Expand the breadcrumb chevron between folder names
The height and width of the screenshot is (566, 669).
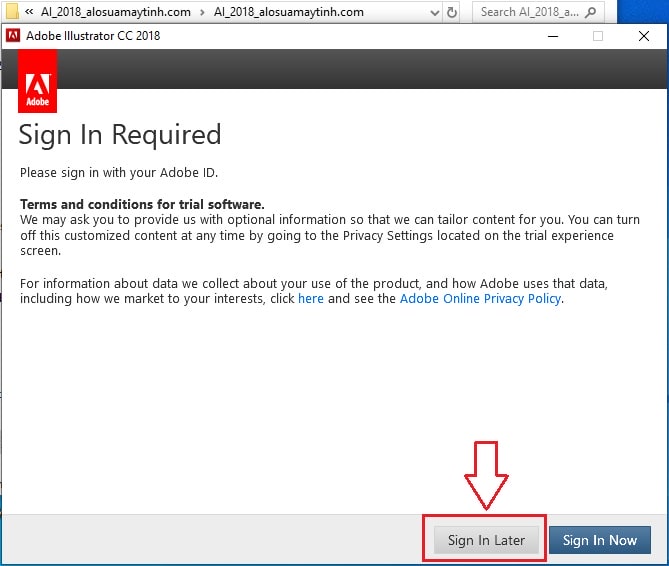pos(202,12)
